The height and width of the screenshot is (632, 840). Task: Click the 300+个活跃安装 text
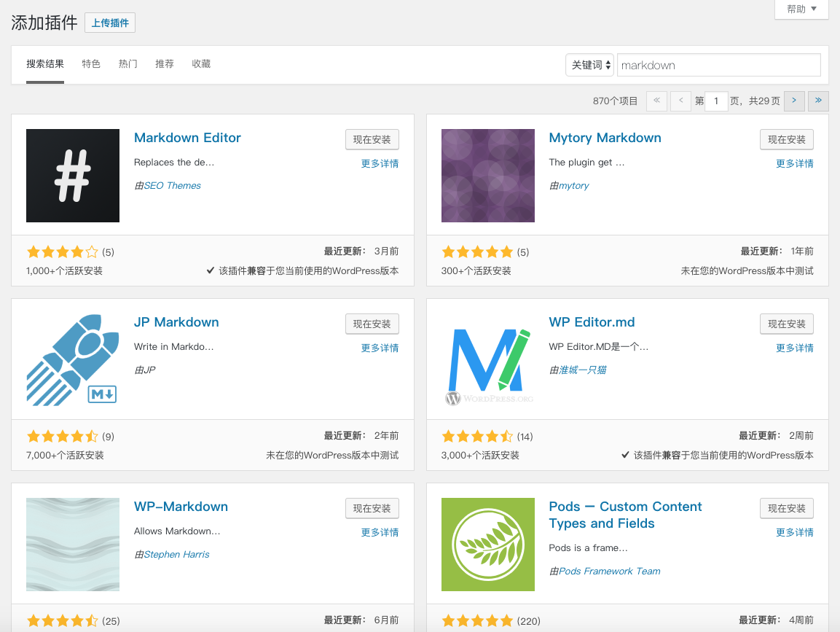pos(476,270)
